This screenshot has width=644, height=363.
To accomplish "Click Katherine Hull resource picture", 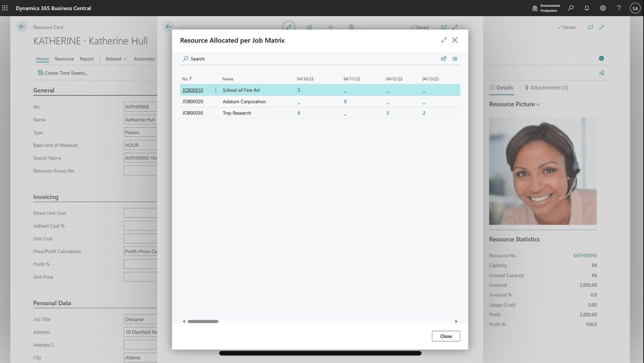I will [543, 171].
